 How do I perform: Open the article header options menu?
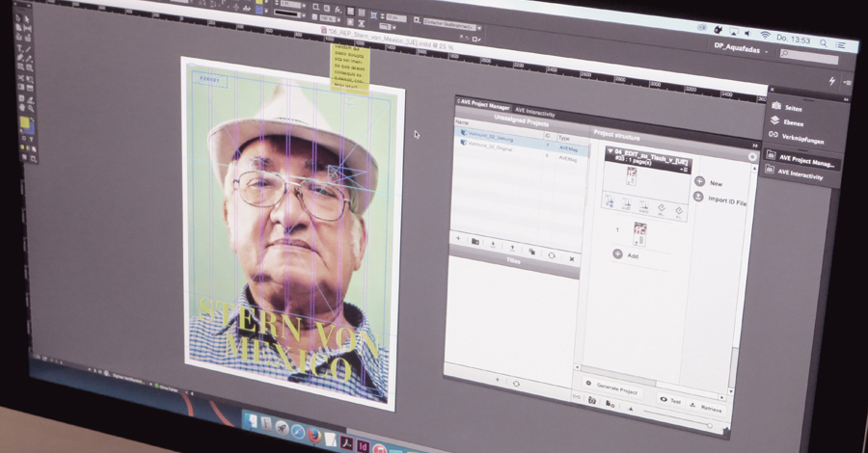684,170
